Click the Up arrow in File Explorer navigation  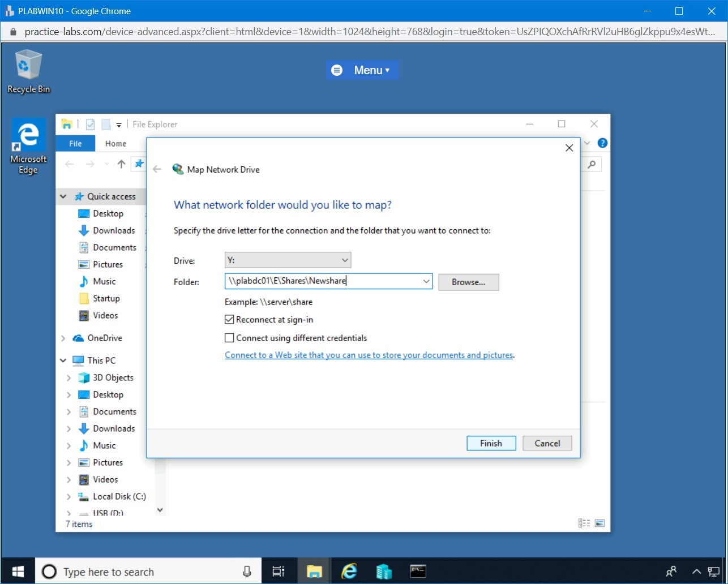[121, 164]
